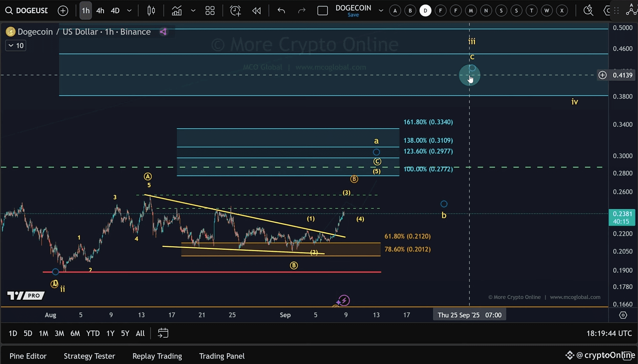Add an alert at 0.4139 with plus

pos(602,75)
